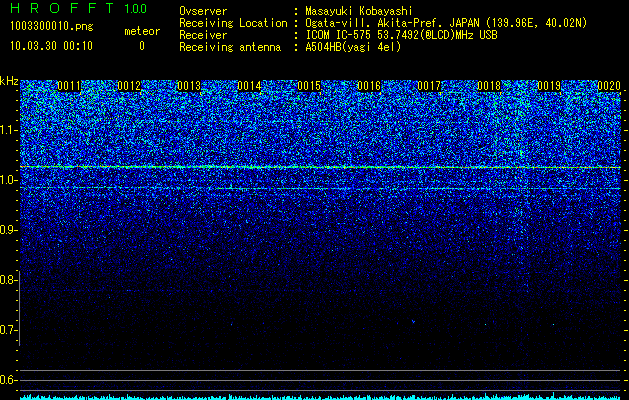
Task: Click the 0018 time marker
Action: click(x=489, y=86)
